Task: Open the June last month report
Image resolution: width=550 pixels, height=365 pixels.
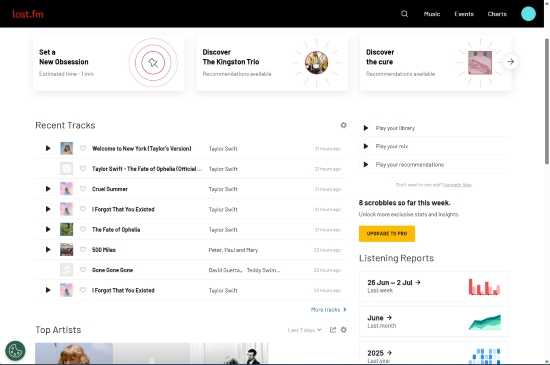Action: coord(434,322)
